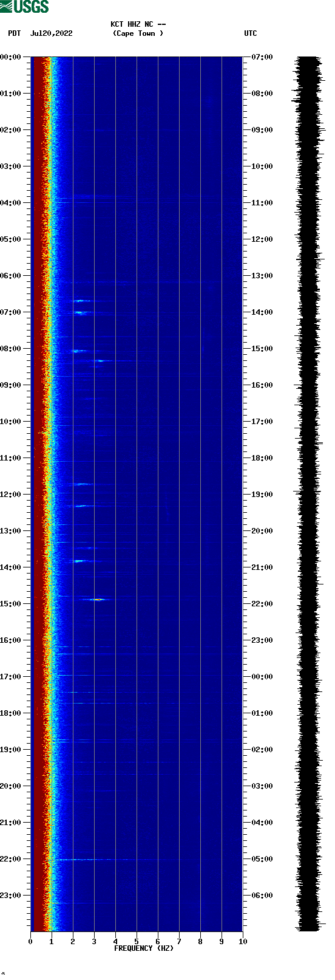The width and height of the screenshot is (335, 980).
Task: Click the 04:00 PDT time label
Action: tap(10, 203)
